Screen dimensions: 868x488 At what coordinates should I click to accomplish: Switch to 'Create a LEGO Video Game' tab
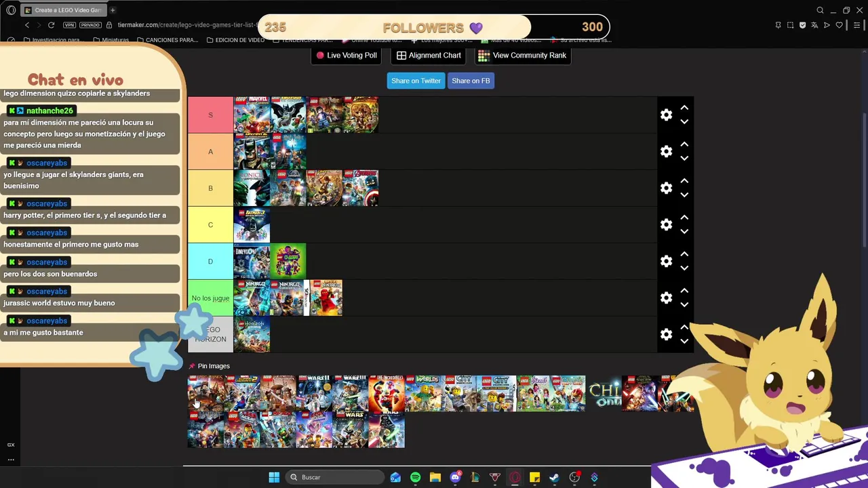pos(62,10)
